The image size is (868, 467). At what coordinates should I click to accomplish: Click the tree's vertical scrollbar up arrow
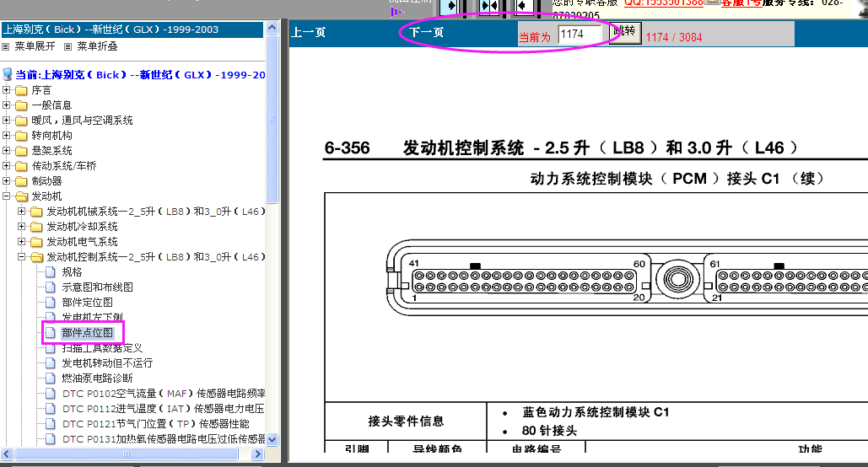pos(272,27)
